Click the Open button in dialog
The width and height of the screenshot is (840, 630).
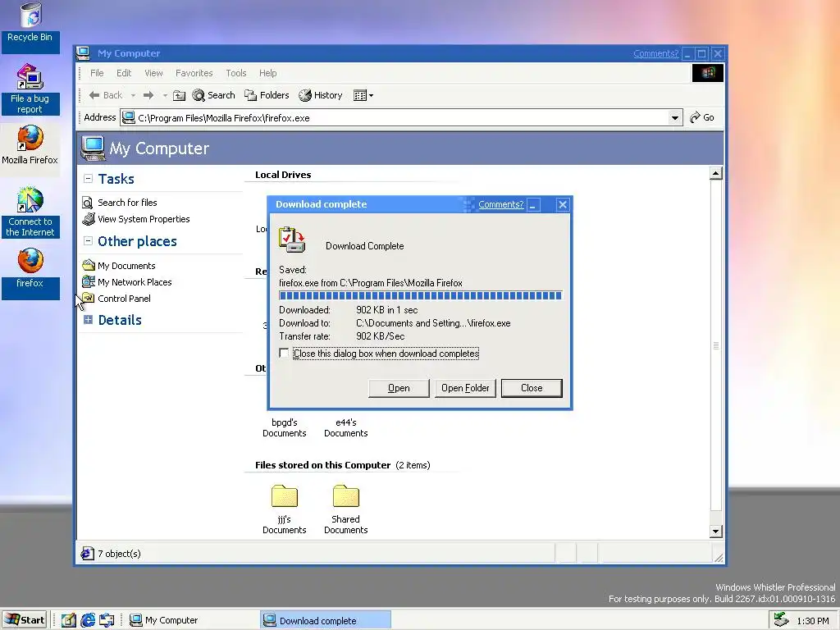399,388
